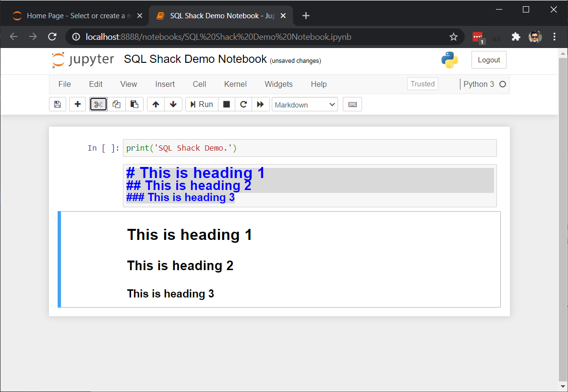
Task: Paste a cell using the paste icon
Action: coord(134,104)
